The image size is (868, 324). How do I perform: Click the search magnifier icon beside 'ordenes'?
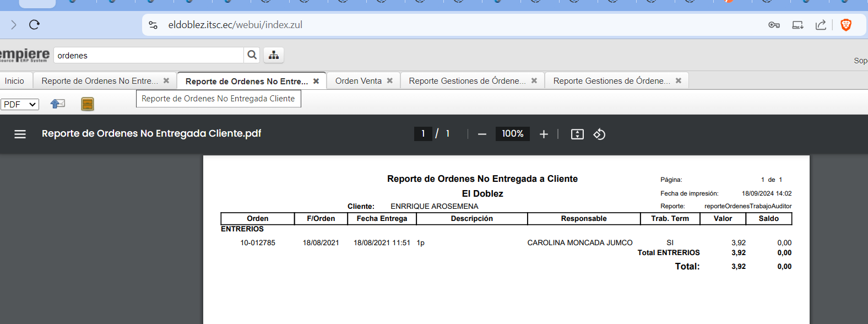252,55
